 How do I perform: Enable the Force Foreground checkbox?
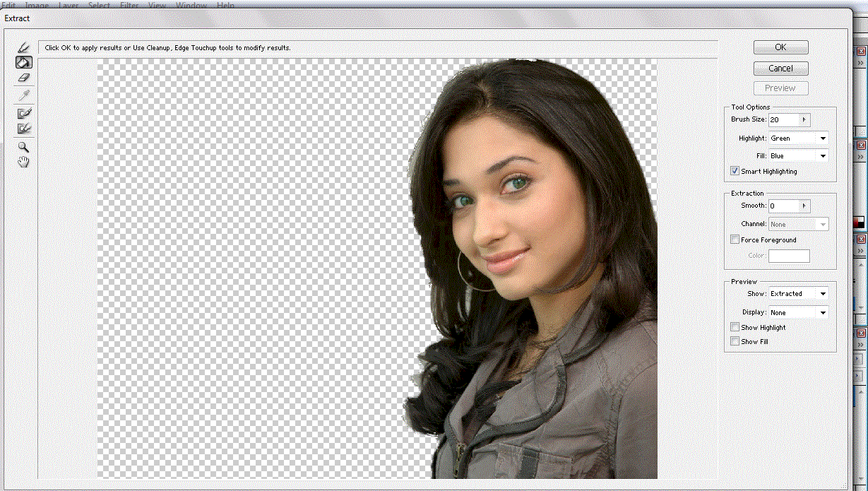[735, 239]
